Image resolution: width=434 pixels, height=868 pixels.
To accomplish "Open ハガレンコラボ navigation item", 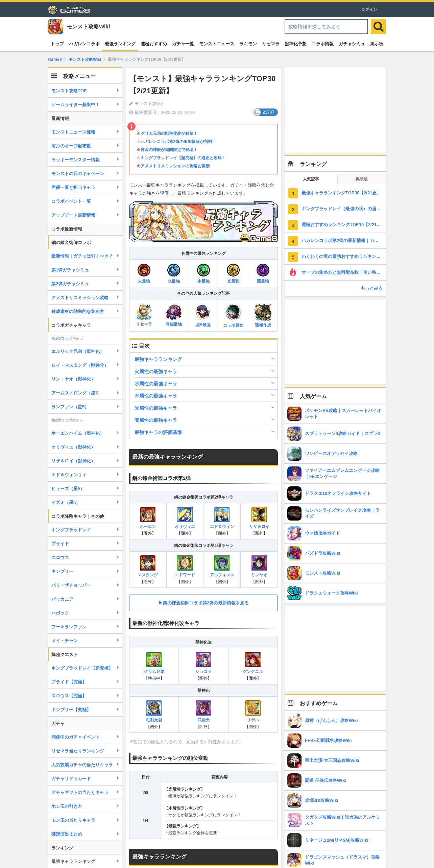I will pos(85,44).
